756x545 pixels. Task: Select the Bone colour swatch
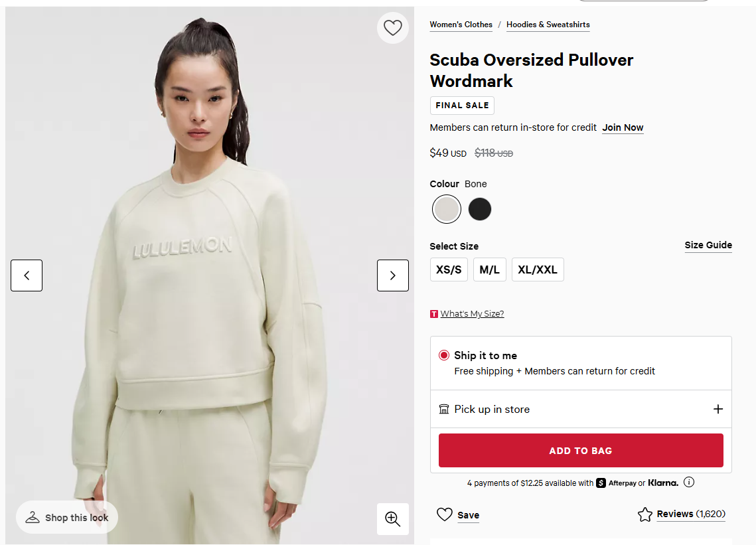[447, 209]
